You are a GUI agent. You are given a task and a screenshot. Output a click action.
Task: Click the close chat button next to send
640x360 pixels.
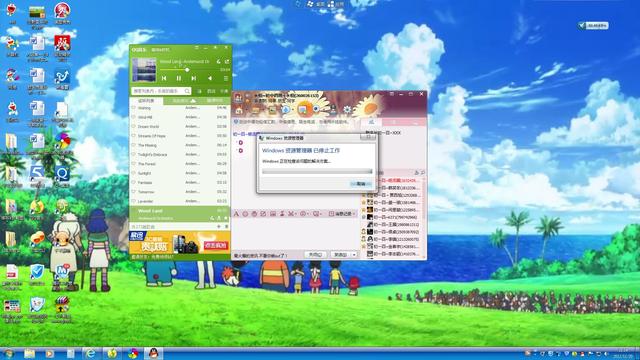tap(316, 255)
